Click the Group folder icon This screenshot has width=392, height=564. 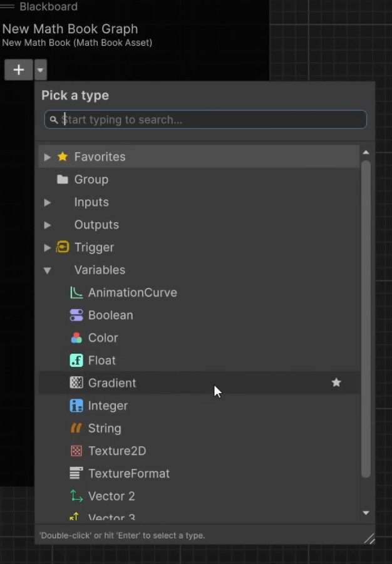click(62, 179)
